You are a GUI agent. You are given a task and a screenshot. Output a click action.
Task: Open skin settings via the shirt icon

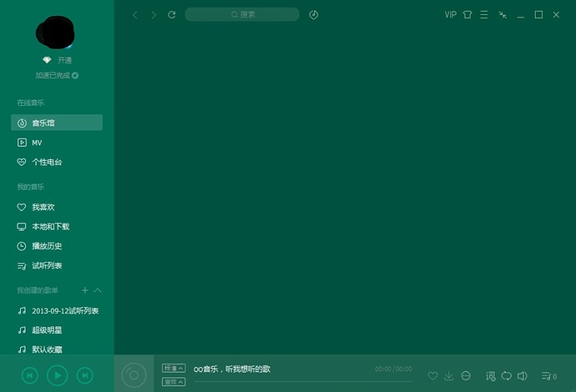pos(467,15)
